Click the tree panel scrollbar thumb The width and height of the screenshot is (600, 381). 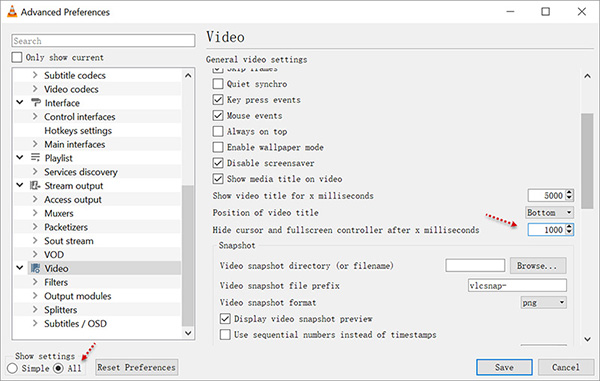point(188,256)
